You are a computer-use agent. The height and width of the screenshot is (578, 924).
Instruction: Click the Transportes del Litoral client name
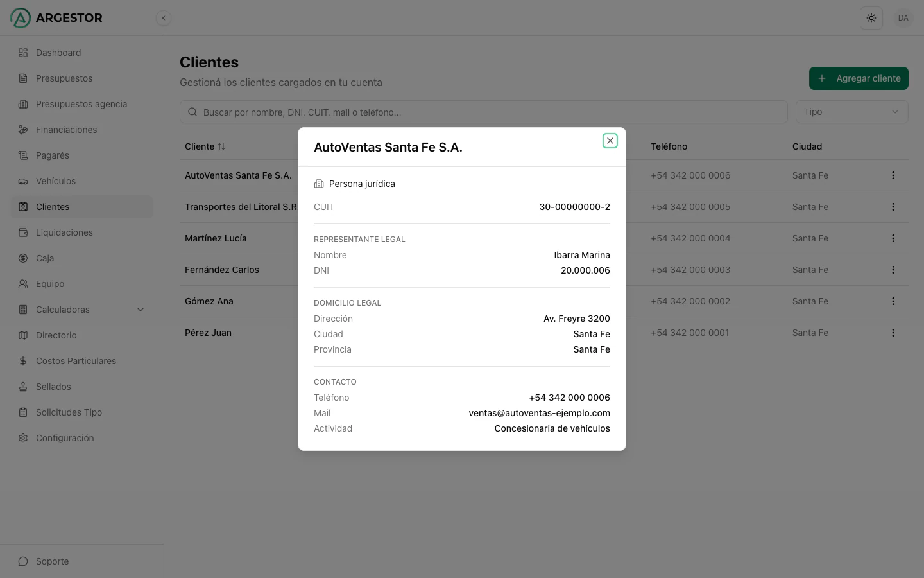(x=241, y=207)
